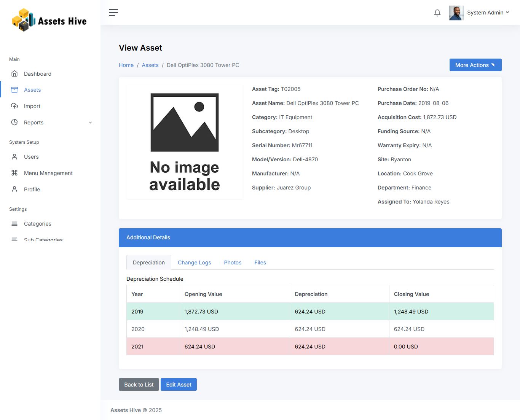Expand the Reports submenu chevron
The width and height of the screenshot is (520, 420).
pyautogui.click(x=90, y=123)
